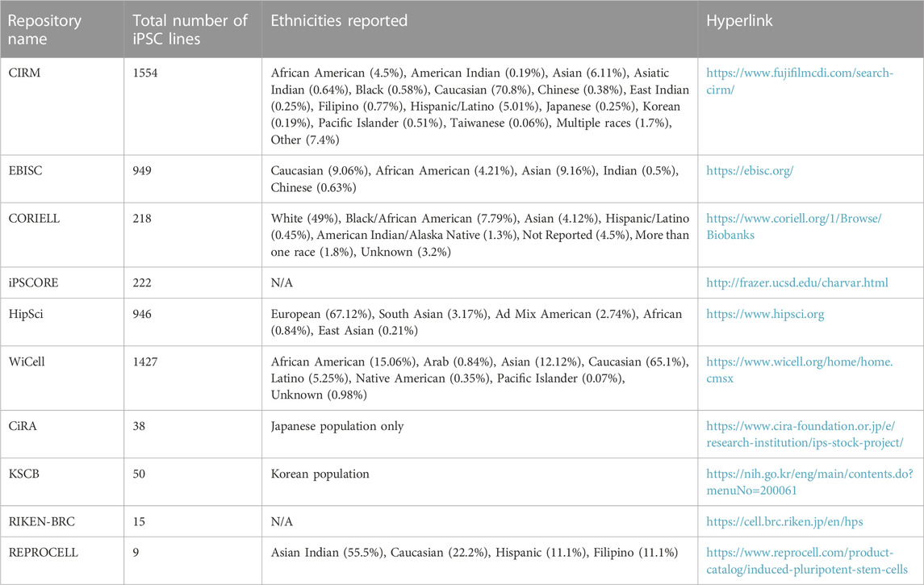
Task: Open the fujifilmcdi.com search-cirm link
Action: [x=800, y=81]
